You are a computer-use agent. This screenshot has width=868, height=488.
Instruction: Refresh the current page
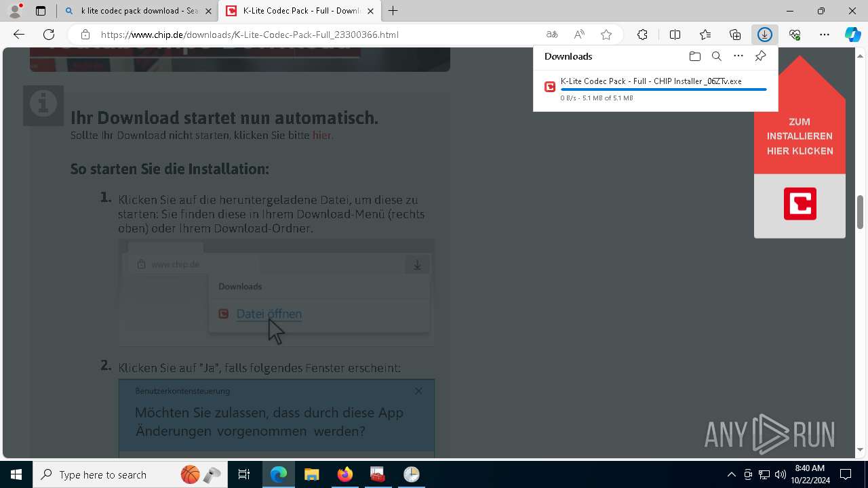pyautogui.click(x=49, y=35)
